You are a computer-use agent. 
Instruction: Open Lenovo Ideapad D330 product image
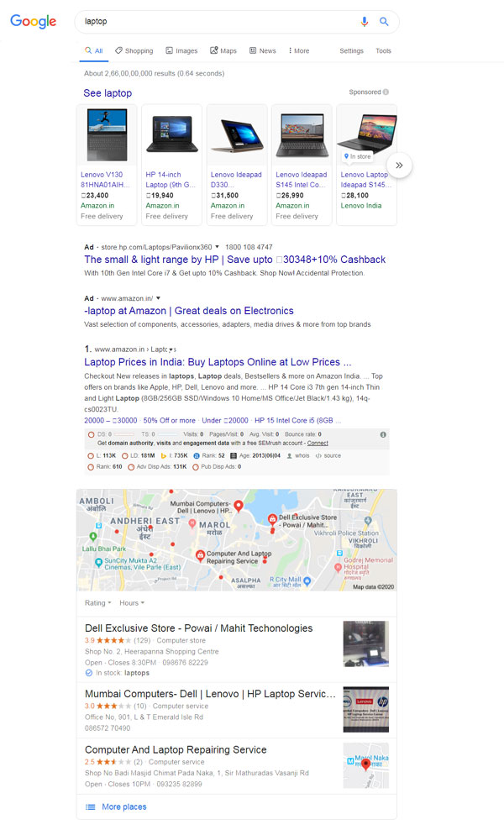pos(237,134)
